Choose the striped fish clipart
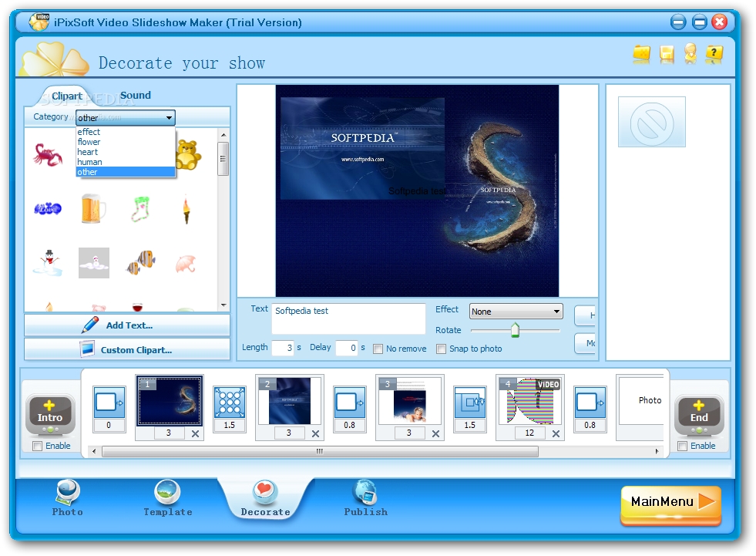 point(141,262)
